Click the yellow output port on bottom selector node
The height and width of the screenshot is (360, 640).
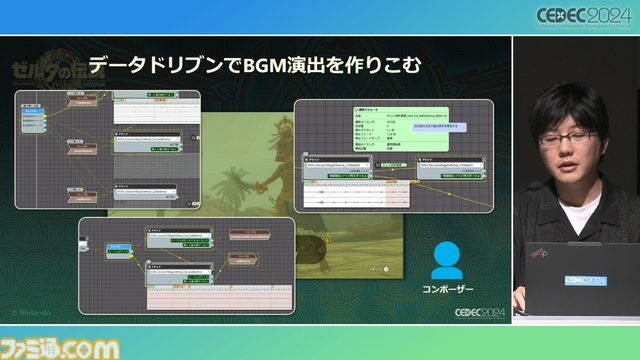[x=131, y=256]
